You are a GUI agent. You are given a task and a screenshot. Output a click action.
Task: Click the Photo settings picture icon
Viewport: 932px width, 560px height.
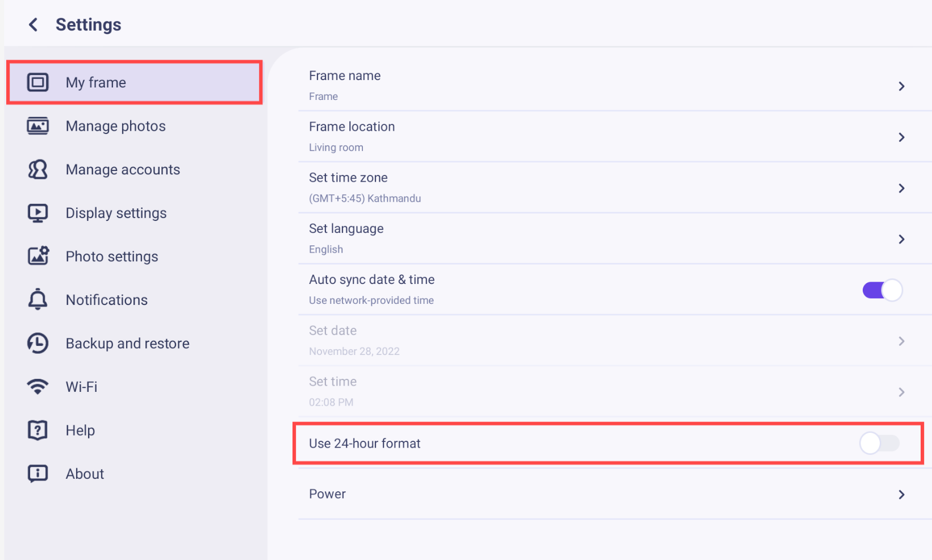point(38,256)
